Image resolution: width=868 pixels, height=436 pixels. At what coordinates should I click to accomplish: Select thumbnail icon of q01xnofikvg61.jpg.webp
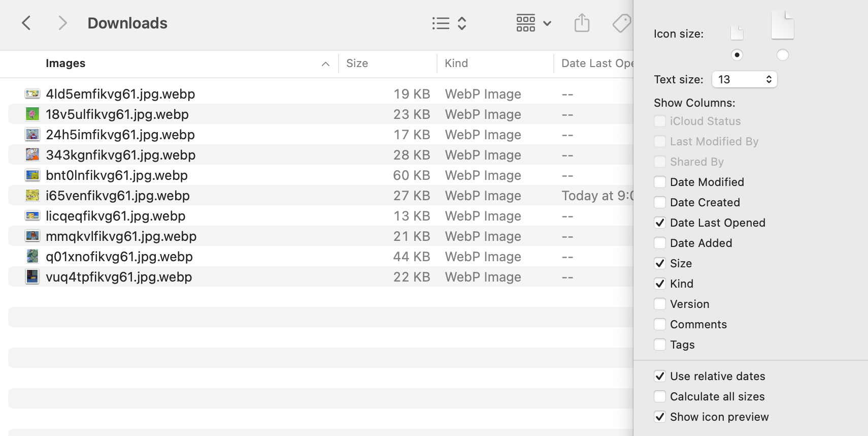(32, 256)
